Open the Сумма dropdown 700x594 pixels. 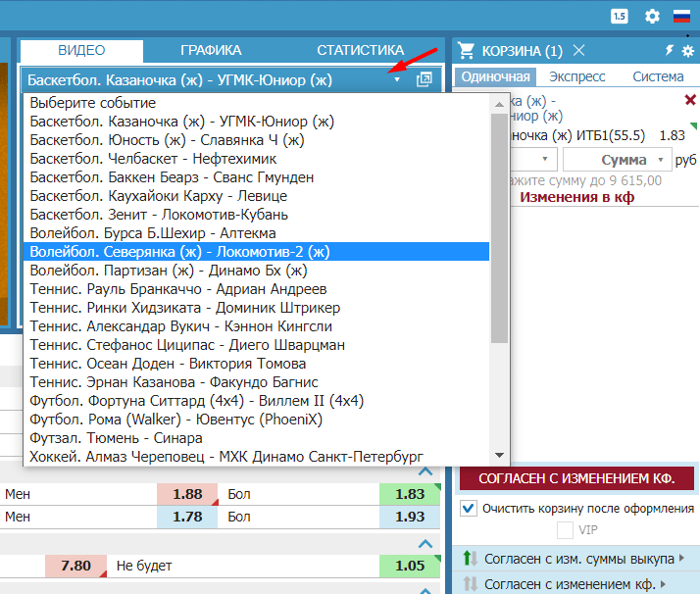618,160
